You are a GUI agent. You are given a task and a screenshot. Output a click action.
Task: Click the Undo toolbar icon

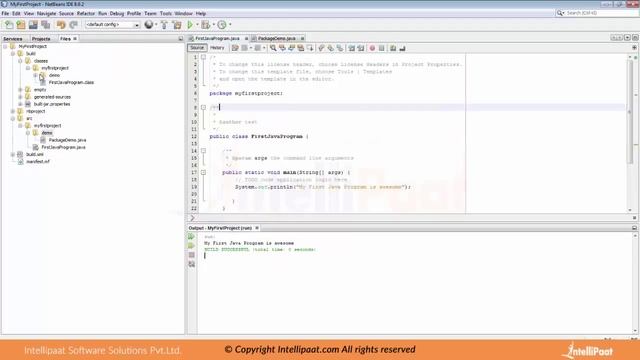[61, 25]
